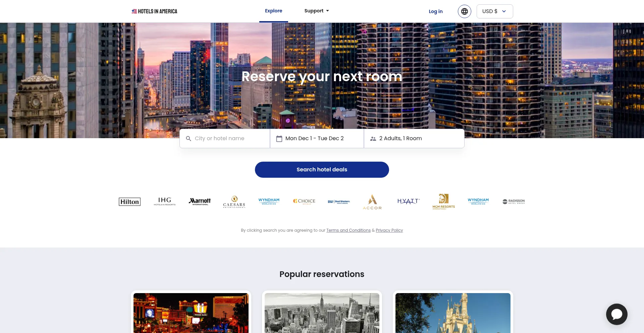The width and height of the screenshot is (644, 333).
Task: Click the Log in link
Action: click(x=435, y=11)
